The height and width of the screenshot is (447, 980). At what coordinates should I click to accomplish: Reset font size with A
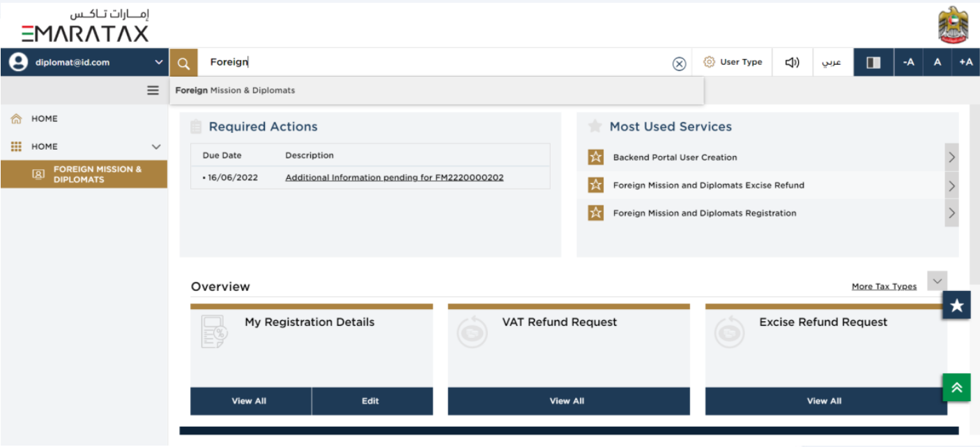[x=937, y=63]
